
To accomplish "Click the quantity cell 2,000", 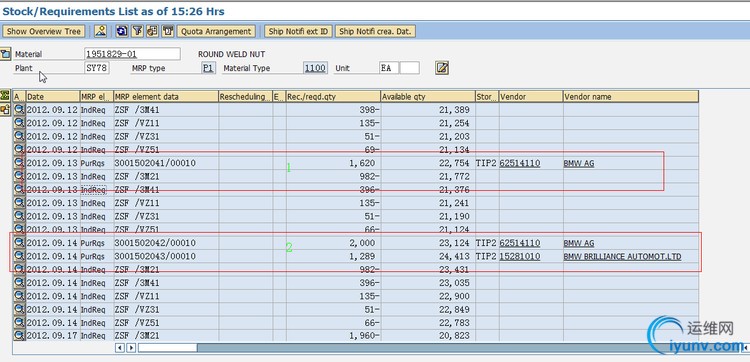I will (x=333, y=243).
